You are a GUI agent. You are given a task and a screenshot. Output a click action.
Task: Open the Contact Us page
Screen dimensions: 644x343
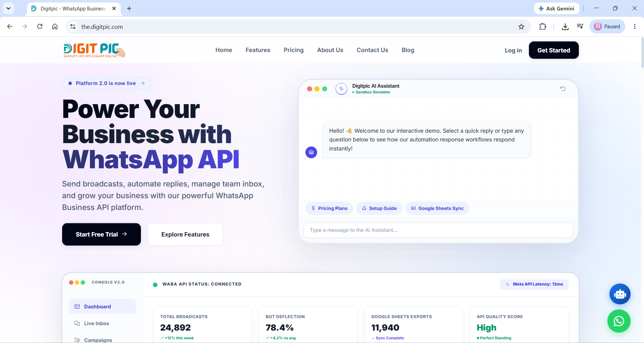pyautogui.click(x=373, y=50)
